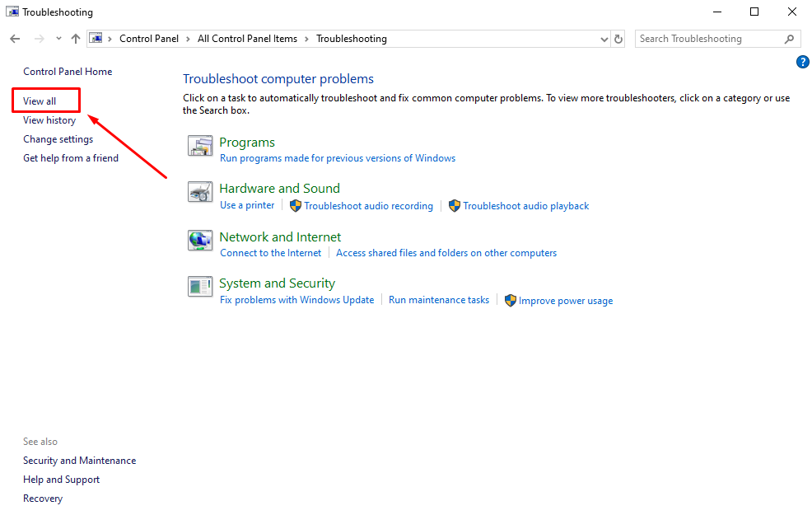Open Access shared files and folders troubleshooter
This screenshot has width=812, height=515.
click(x=446, y=253)
